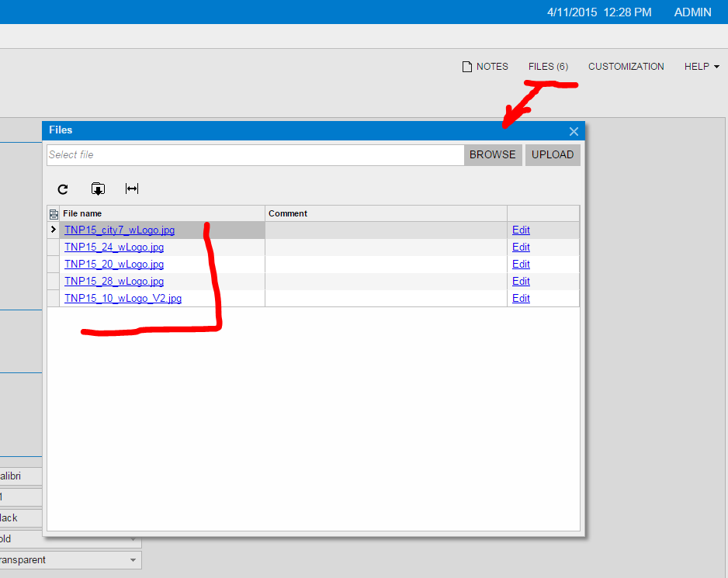Screen dimensions: 728x578
Task: Click the File name column header
Action: tap(162, 213)
